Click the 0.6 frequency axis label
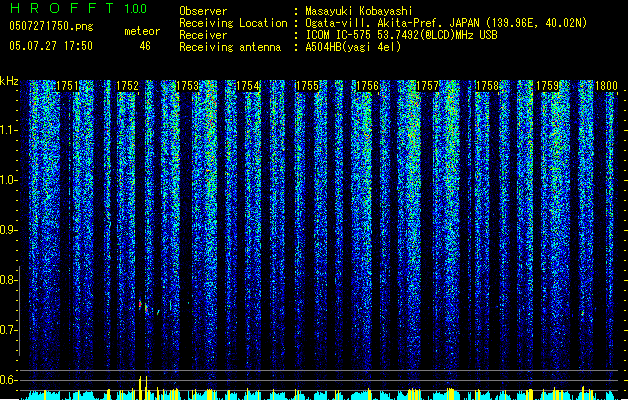 tap(9, 380)
